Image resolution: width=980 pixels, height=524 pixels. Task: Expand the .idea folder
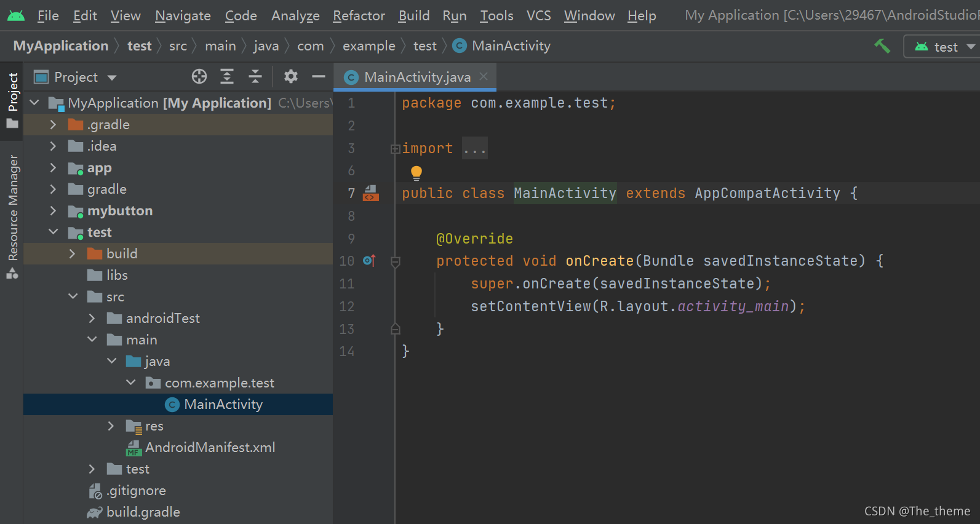[54, 146]
